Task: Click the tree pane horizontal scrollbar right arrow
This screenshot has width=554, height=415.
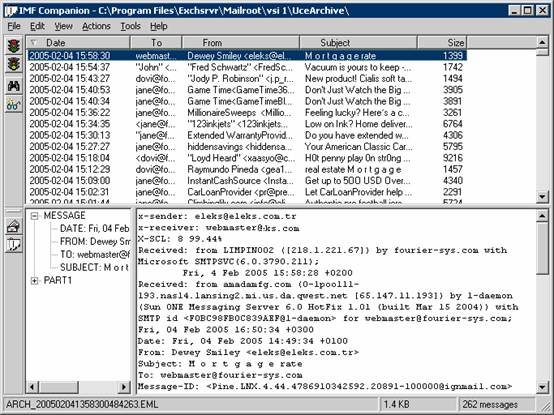Action: coord(124,387)
